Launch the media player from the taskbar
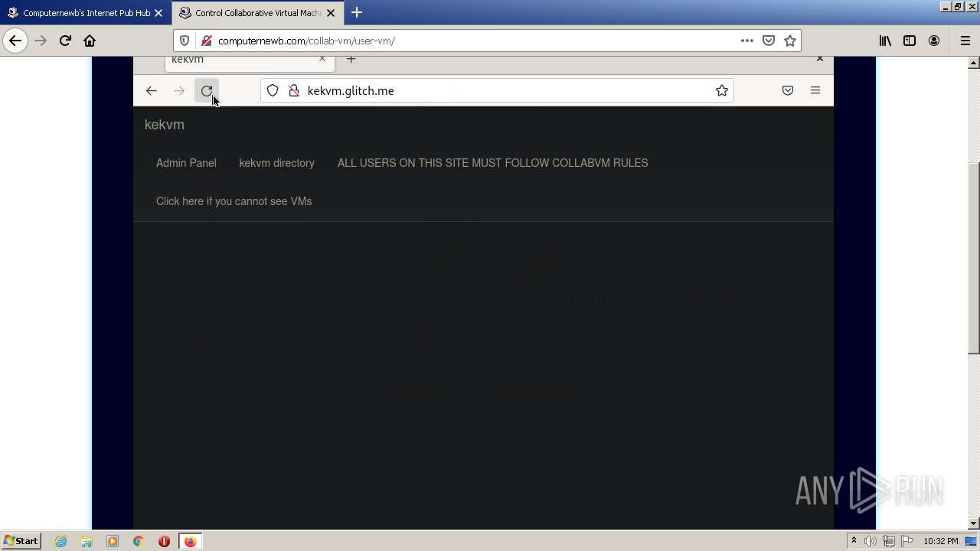The width and height of the screenshot is (980, 551). [113, 541]
